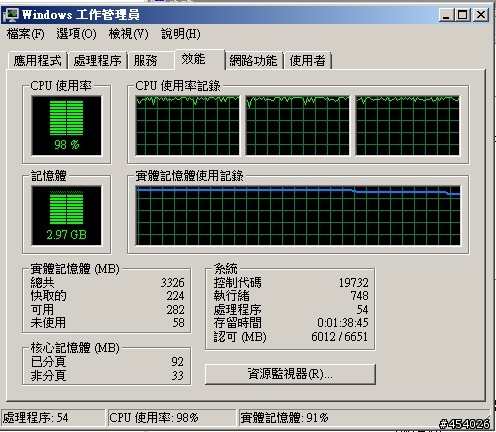Viewport: 496px width, 432px height.
Task: Click the 已分頁 label in kernel memory
Action: pyautogui.click(x=48, y=362)
